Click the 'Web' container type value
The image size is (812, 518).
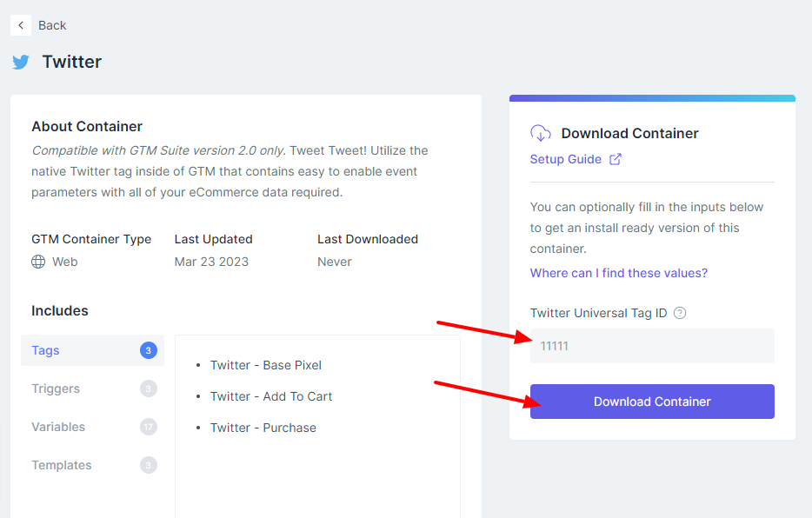(x=64, y=262)
